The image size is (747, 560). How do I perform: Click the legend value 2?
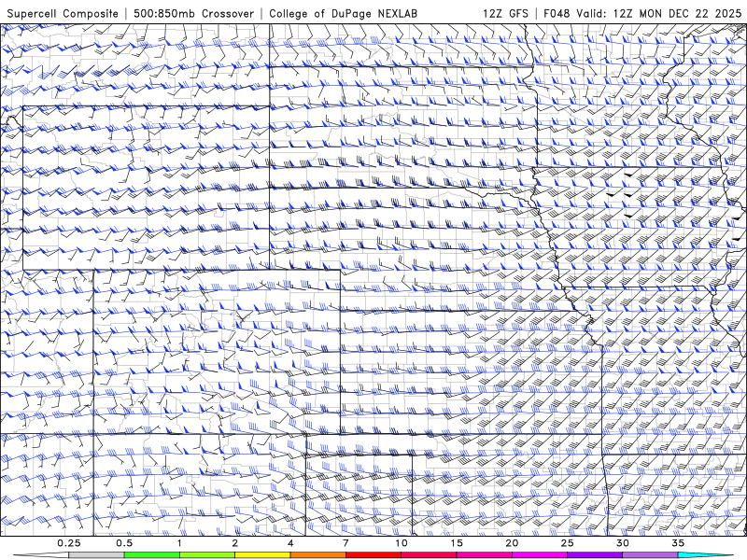235,543
